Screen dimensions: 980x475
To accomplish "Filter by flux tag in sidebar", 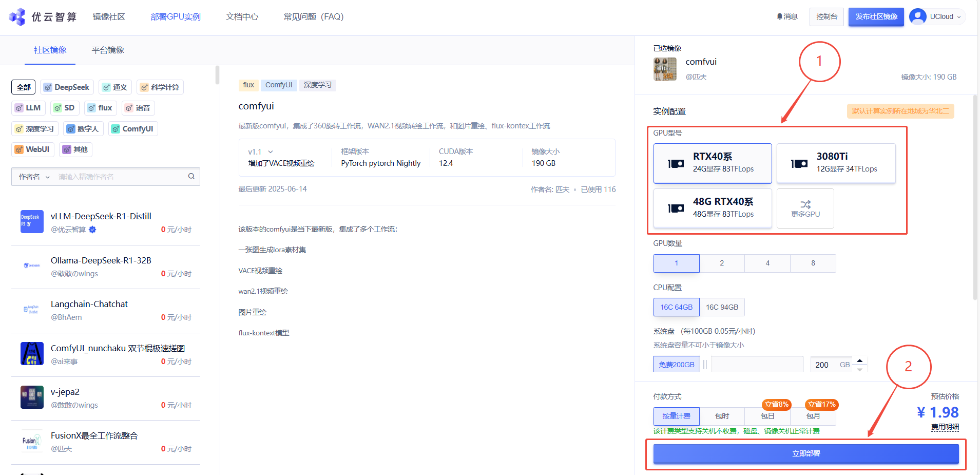I will pyautogui.click(x=100, y=108).
